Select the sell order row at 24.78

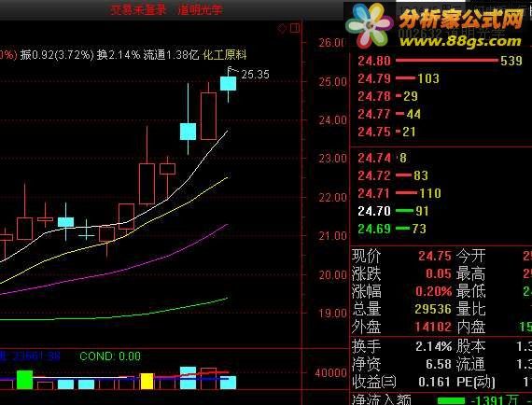coord(388,96)
